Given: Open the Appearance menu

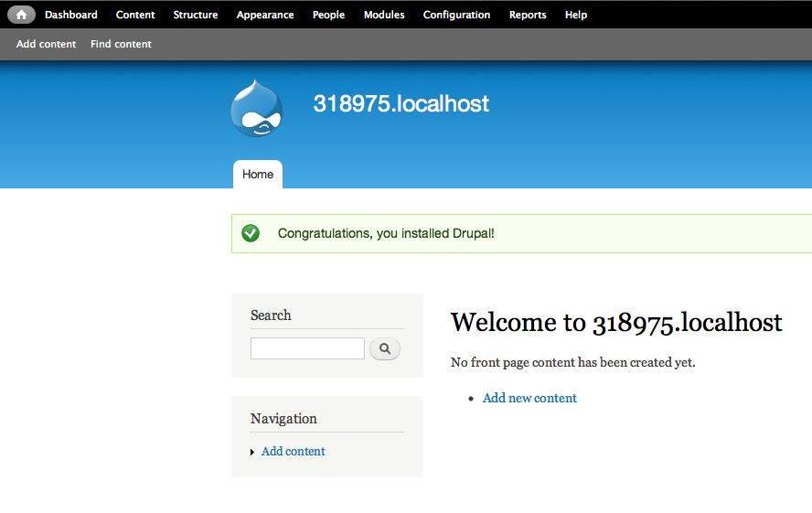Looking at the screenshot, I should [265, 15].
